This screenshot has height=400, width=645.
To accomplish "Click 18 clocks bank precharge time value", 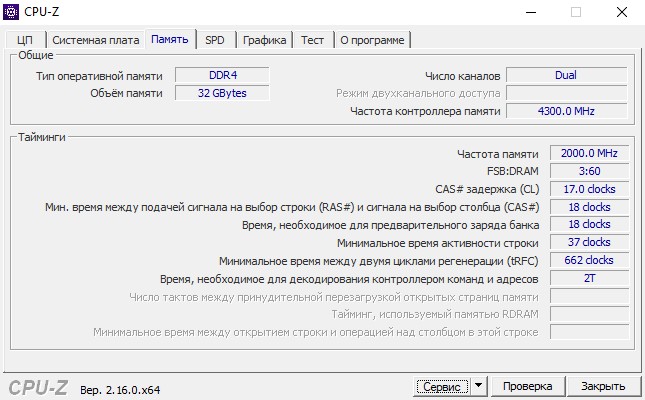I will [589, 224].
